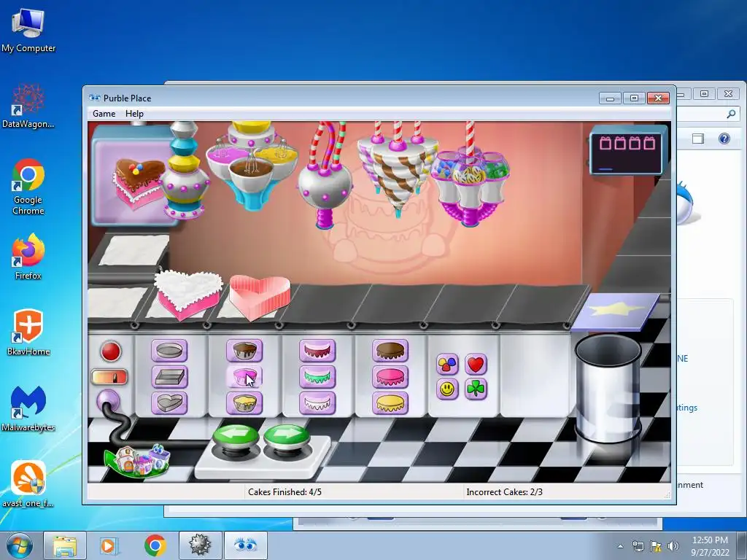Add the green clover decoration

coord(476,389)
